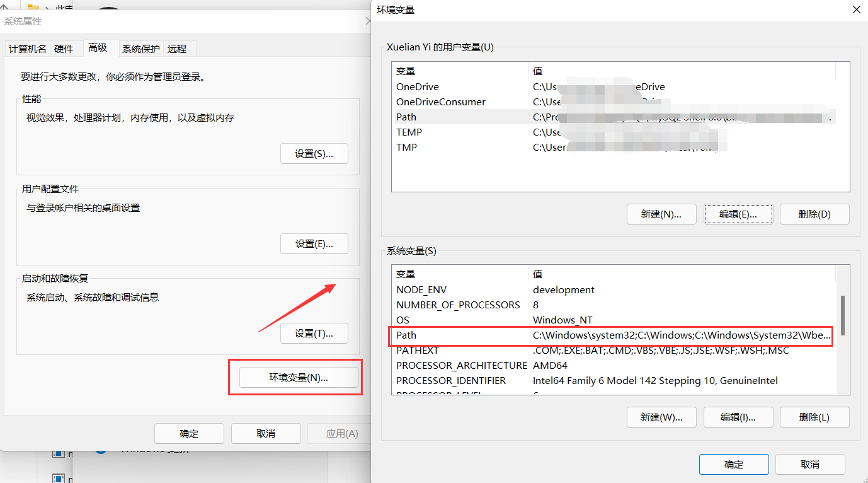Select Path in system variables list
Screen dimensions: 868x483
pyautogui.click(x=614, y=336)
